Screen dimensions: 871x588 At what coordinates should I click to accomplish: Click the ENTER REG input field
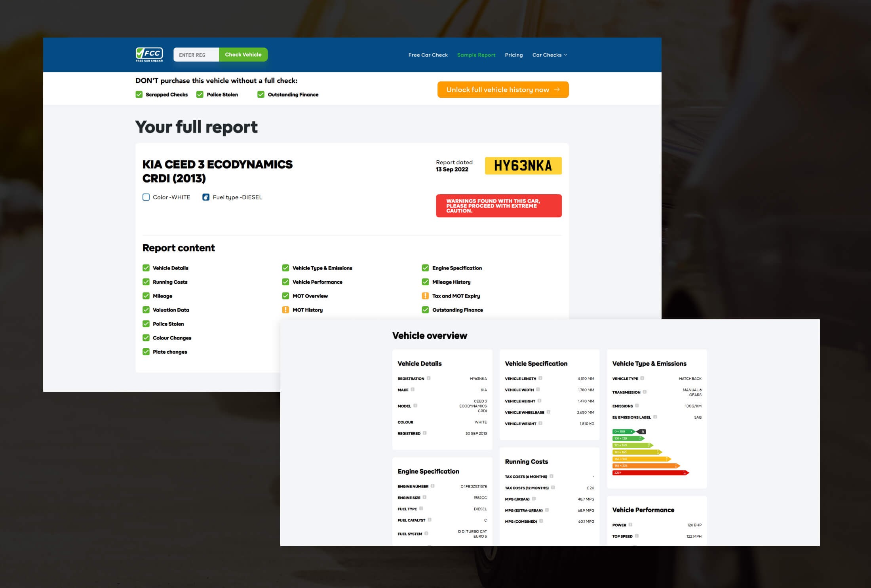[x=196, y=55]
